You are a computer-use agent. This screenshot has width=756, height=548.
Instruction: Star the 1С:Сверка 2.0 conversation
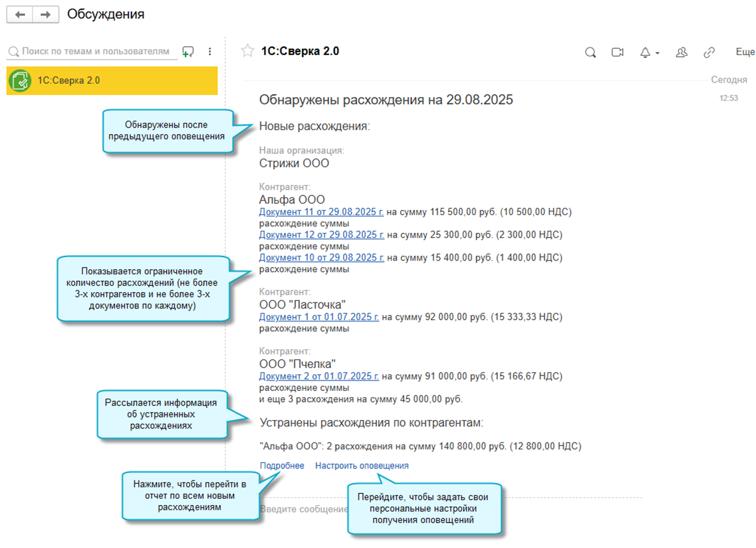[247, 51]
